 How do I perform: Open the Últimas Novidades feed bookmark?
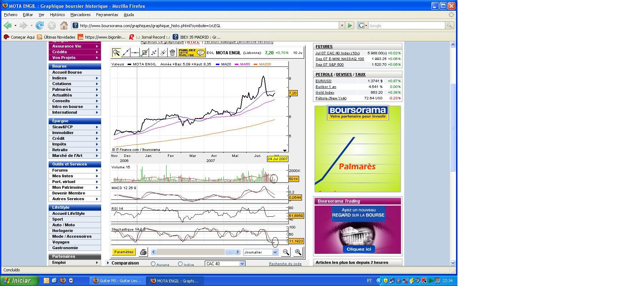point(56,37)
